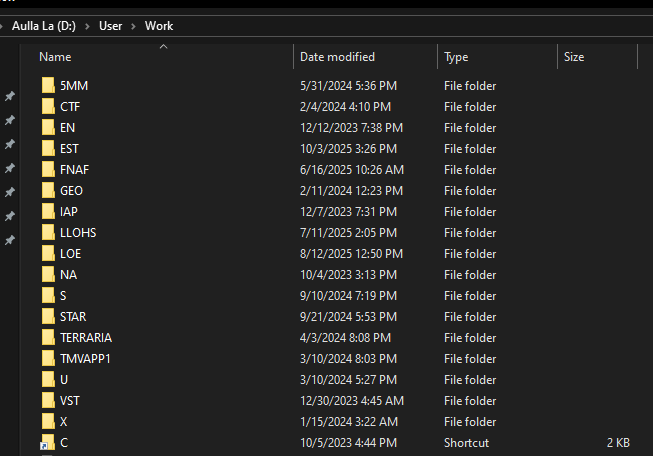The width and height of the screenshot is (653, 456).
Task: Click the topmost pin icon in sidebar
Action: 10,96
